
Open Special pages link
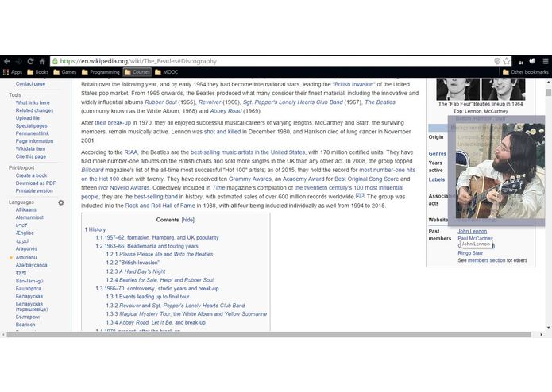31,126
